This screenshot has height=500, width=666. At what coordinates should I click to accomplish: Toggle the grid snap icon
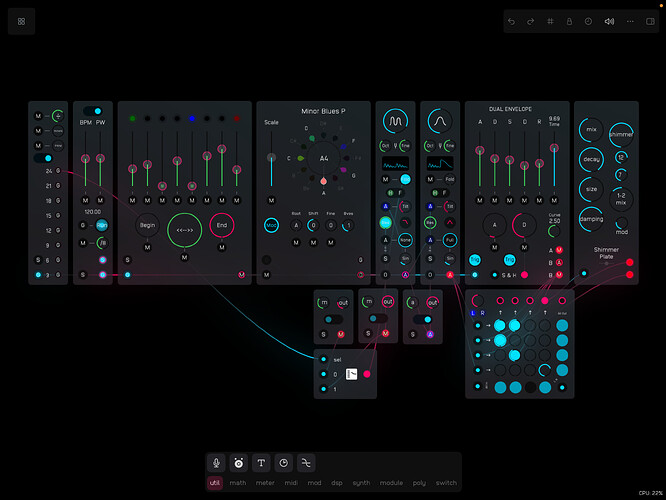point(549,21)
